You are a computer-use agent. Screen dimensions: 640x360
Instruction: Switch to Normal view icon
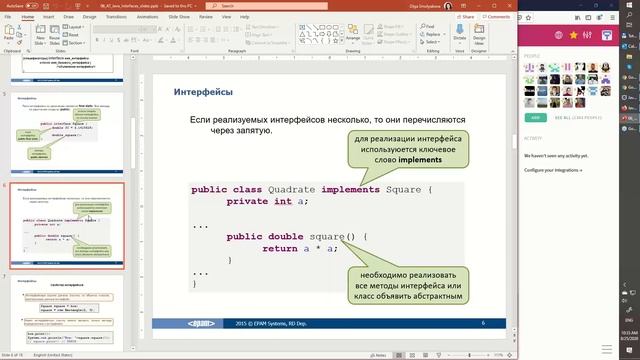pos(399,355)
